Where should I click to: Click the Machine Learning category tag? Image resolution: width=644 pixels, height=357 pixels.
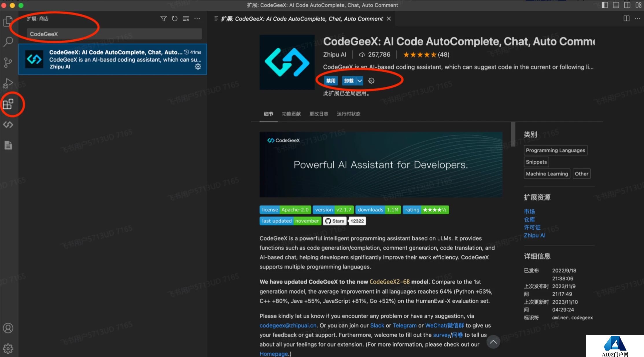(547, 174)
